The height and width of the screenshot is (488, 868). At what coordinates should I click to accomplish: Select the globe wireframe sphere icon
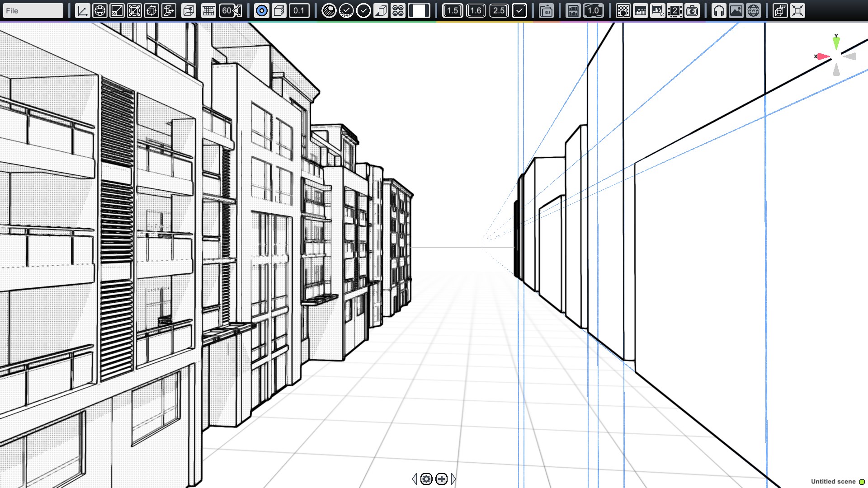(x=99, y=10)
